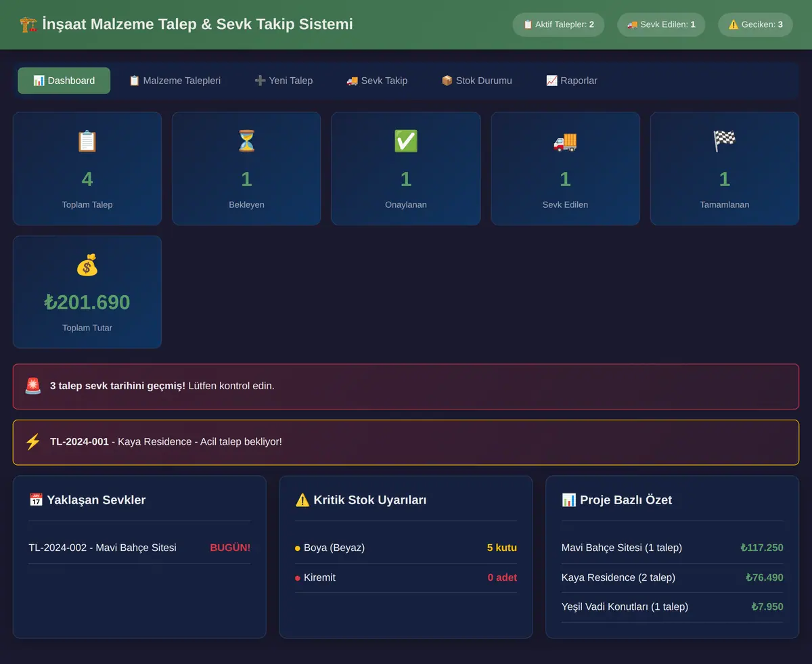The width and height of the screenshot is (812, 664).
Task: Switch to the Malzeme Talepleri tab
Action: [x=175, y=81]
